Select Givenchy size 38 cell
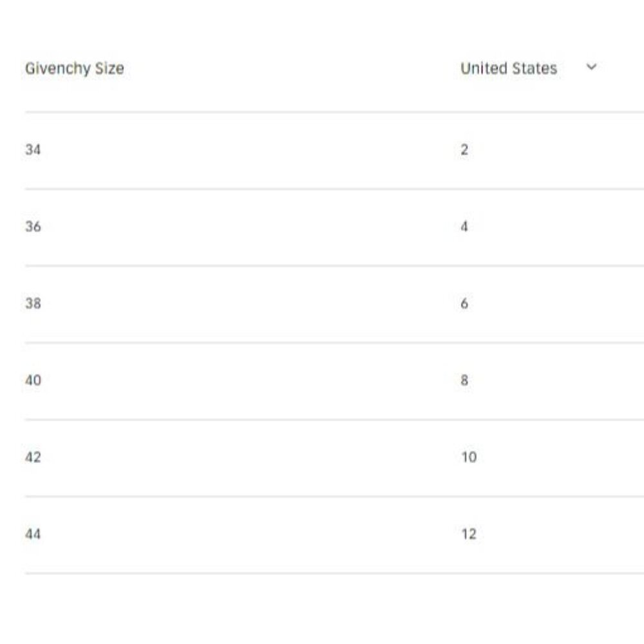Viewport: 644px width, 644px height. click(x=33, y=303)
